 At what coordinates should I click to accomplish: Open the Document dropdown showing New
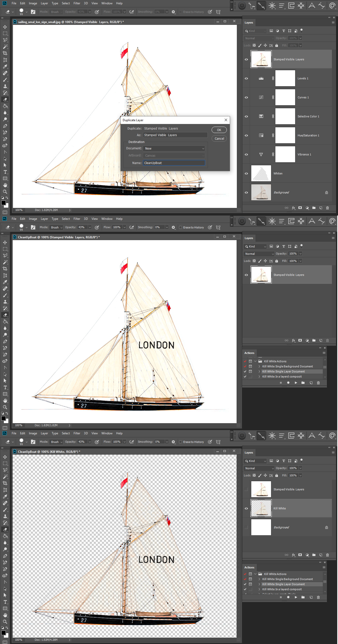tap(174, 149)
